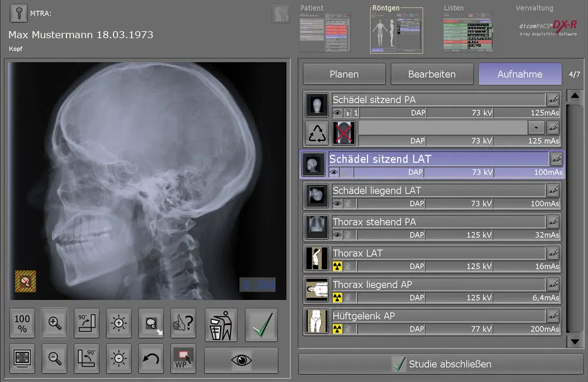
Task: Click the WP region selection tool
Action: coord(183,359)
